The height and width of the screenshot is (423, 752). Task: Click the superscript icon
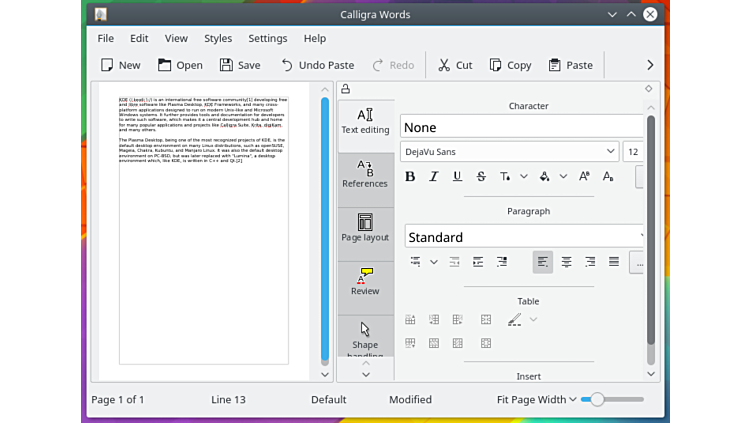pos(583,177)
